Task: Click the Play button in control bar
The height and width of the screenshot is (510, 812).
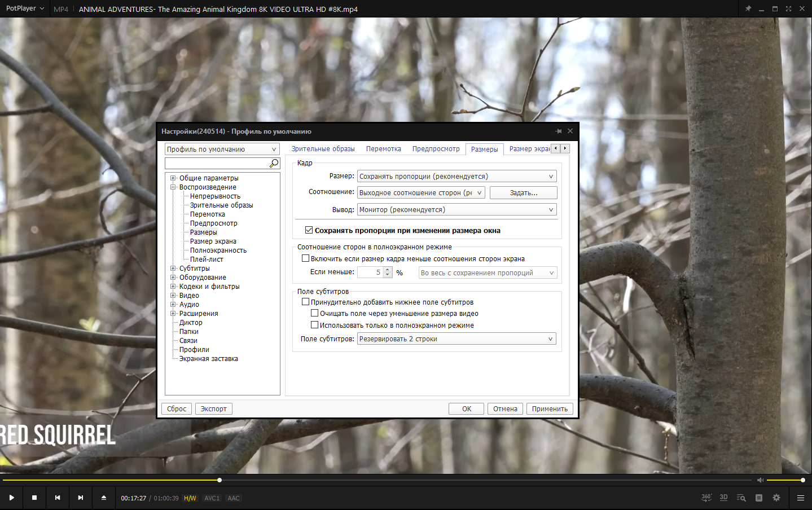Action: pyautogui.click(x=11, y=498)
